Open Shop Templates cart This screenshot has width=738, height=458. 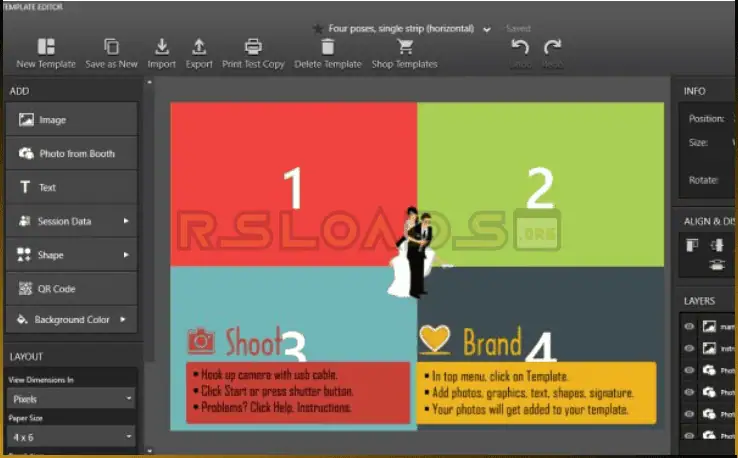[404, 47]
